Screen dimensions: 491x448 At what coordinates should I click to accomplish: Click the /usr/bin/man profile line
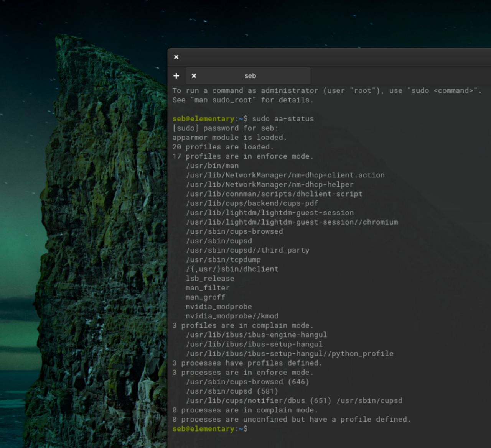[212, 166]
